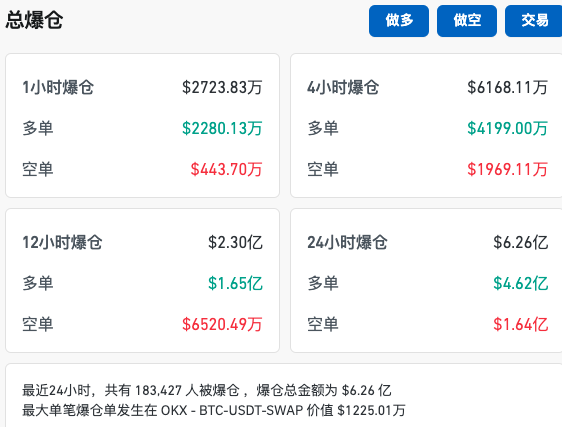Click the red $6520.49万 short value

[222, 324]
